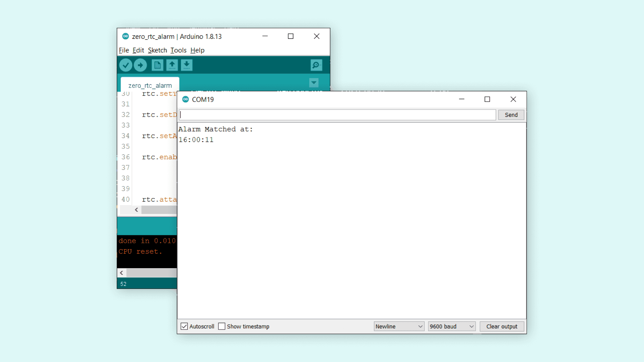This screenshot has width=644, height=362.
Task: Click the Verify checkmark icon
Action: [126, 65]
